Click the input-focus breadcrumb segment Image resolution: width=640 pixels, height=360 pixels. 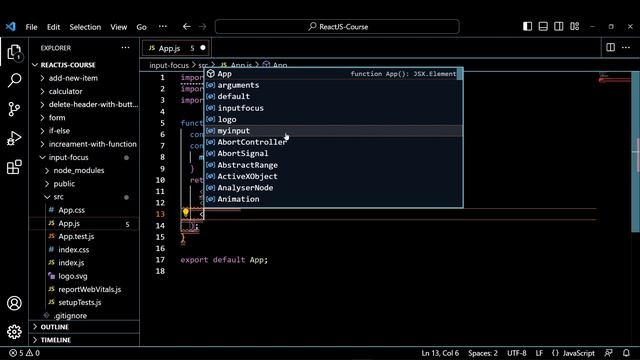tap(169, 65)
